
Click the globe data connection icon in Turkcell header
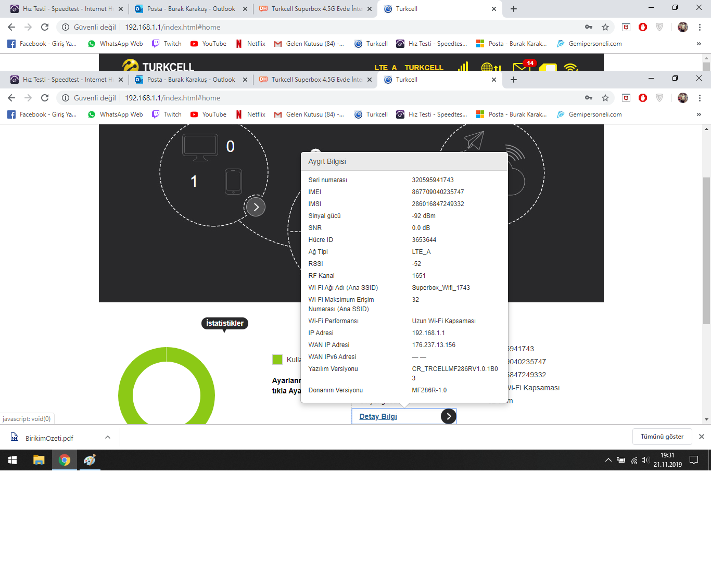point(491,67)
